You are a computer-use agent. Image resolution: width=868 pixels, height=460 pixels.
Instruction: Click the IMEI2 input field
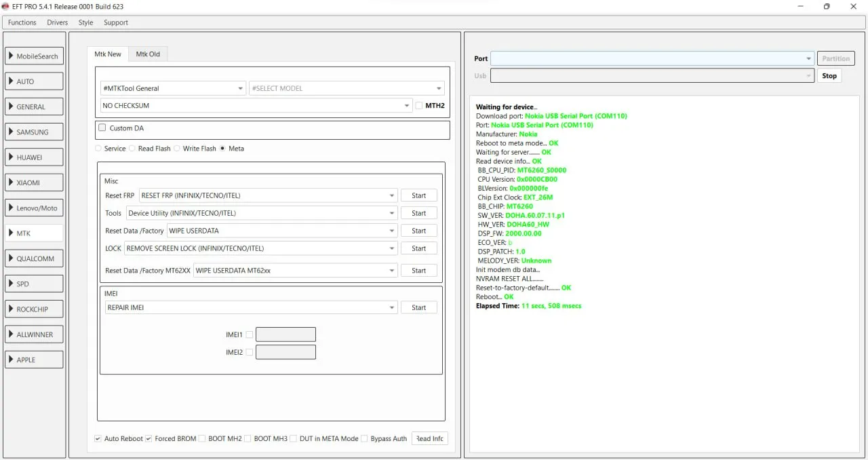pos(285,352)
